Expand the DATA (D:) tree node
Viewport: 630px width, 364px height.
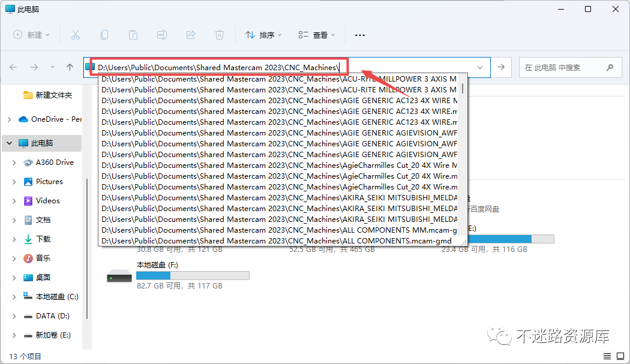14,316
